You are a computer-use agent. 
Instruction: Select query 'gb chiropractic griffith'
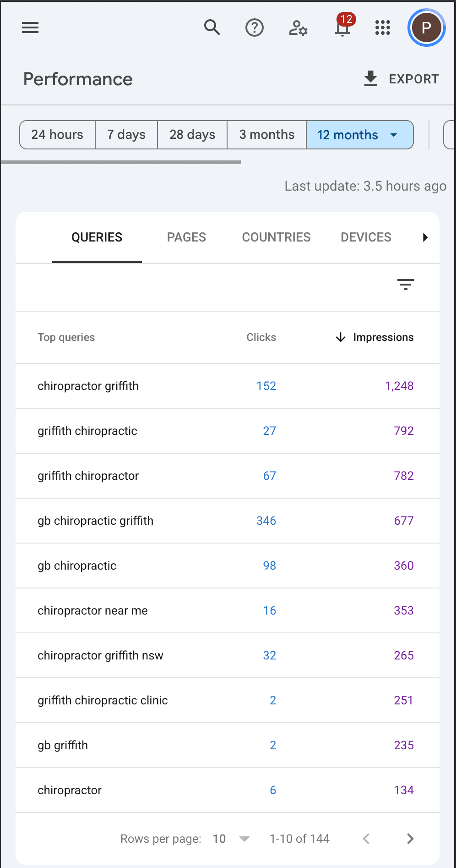click(95, 521)
